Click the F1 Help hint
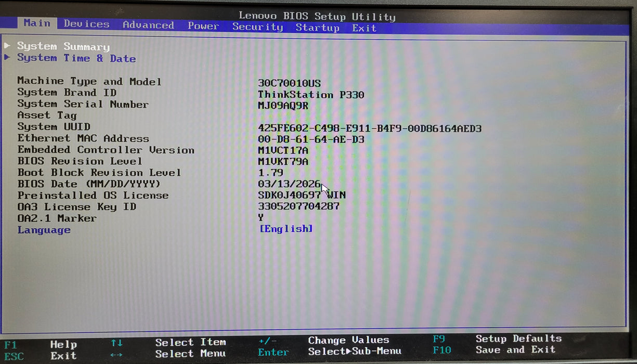The image size is (637, 364). 41,345
